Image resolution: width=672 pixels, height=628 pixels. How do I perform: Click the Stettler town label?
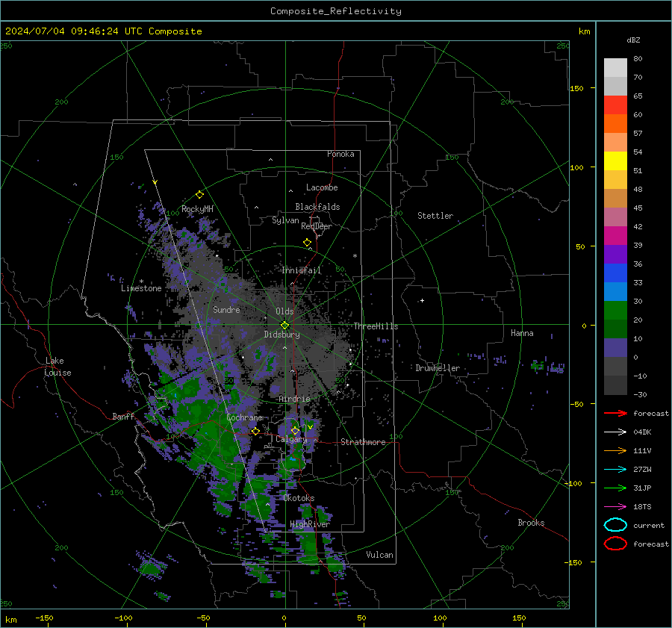(x=435, y=216)
